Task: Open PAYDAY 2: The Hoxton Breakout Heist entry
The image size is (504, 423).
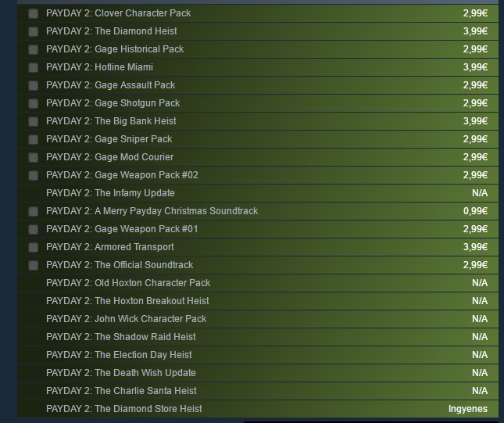Action: (x=127, y=301)
